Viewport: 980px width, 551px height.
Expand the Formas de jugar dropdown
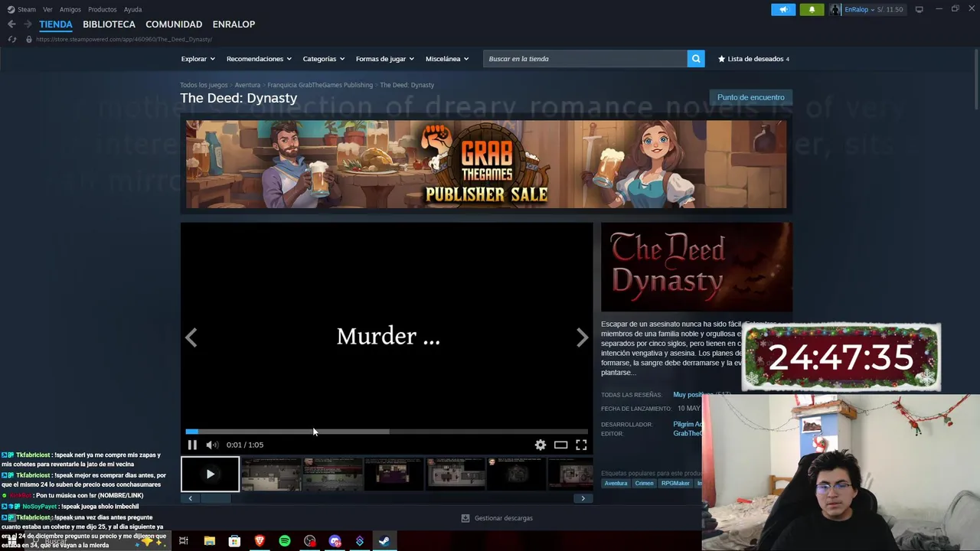384,58
